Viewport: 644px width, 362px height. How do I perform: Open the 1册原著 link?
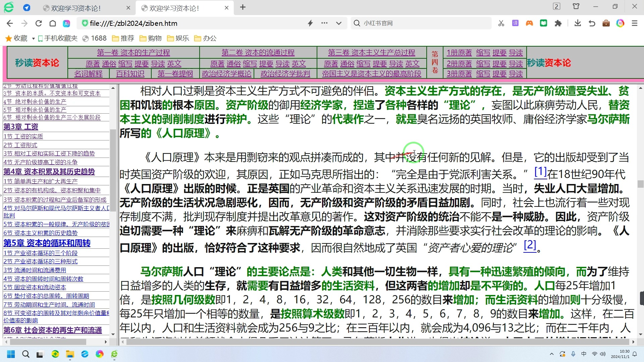pos(459,53)
